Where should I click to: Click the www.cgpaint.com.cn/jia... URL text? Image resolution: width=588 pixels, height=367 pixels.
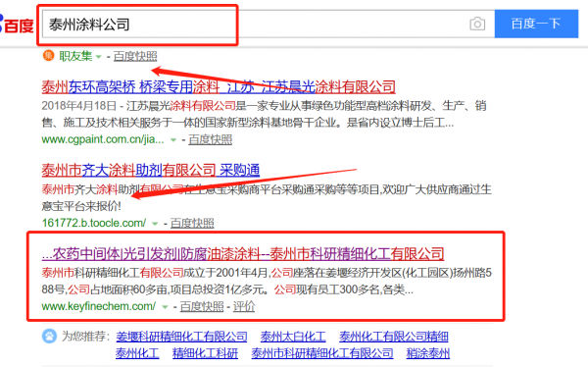tap(103, 139)
